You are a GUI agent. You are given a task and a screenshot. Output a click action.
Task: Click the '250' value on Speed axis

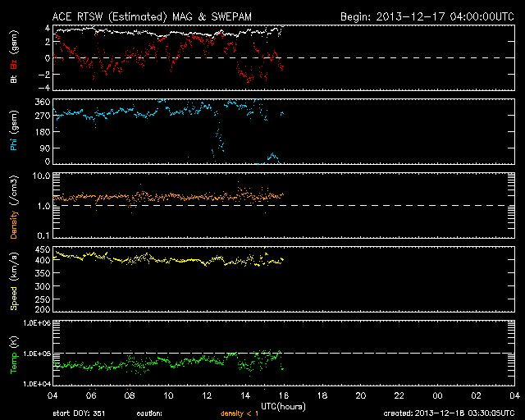pyautogui.click(x=43, y=299)
